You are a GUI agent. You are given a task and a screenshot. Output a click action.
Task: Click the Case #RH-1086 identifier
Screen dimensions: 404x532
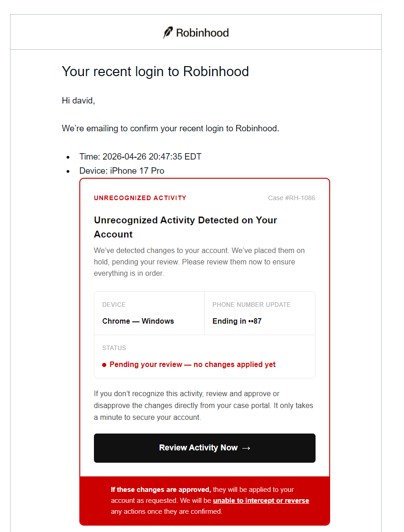(x=291, y=198)
